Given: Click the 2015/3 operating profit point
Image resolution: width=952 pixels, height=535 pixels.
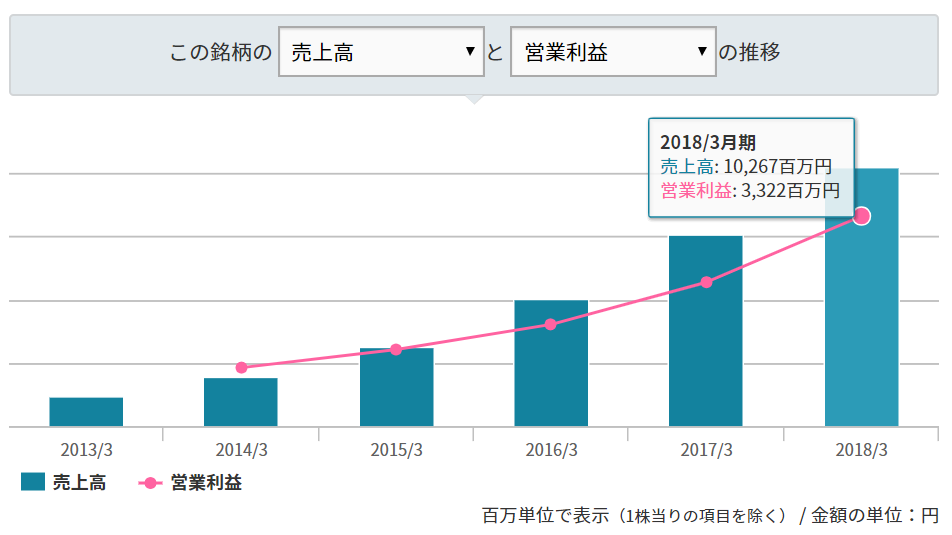Looking at the screenshot, I should [x=396, y=350].
